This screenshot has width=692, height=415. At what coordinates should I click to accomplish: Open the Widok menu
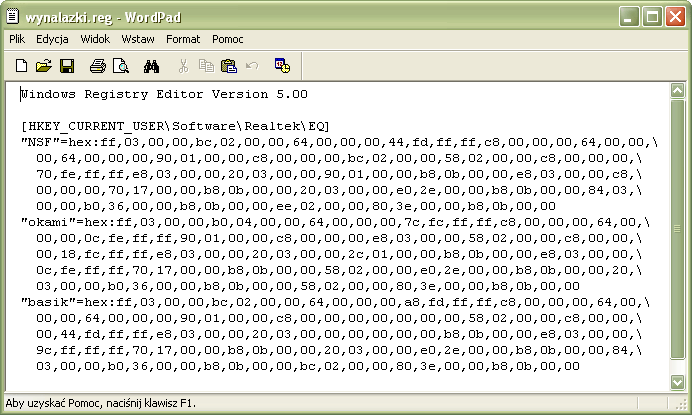click(95, 39)
